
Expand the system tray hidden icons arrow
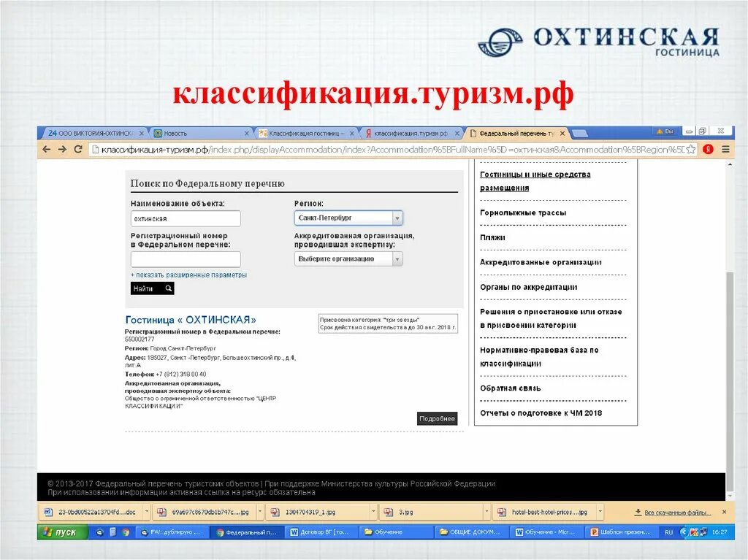(x=683, y=532)
